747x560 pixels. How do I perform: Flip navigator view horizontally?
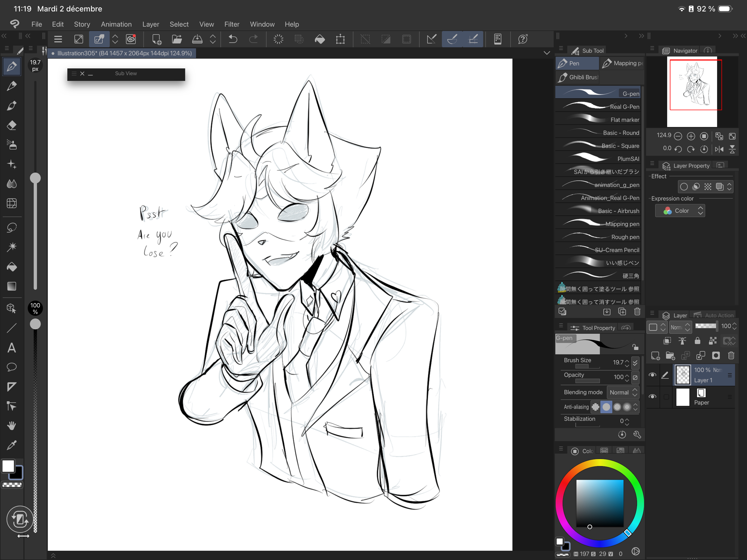[719, 149]
